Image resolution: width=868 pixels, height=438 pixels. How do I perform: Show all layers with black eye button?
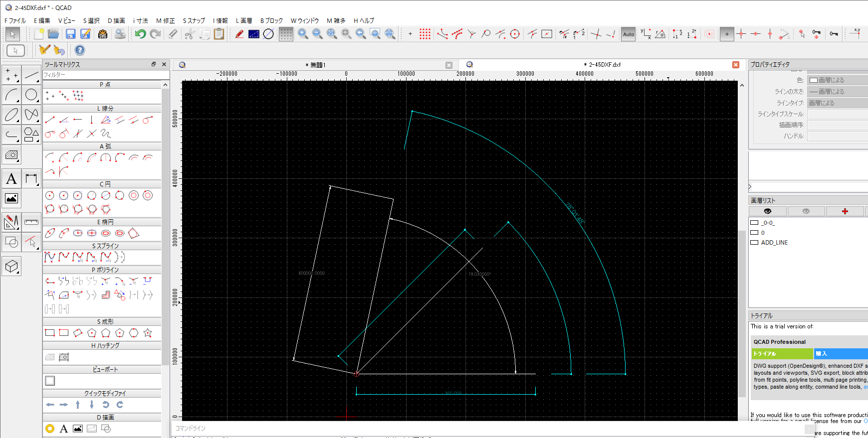click(x=767, y=211)
